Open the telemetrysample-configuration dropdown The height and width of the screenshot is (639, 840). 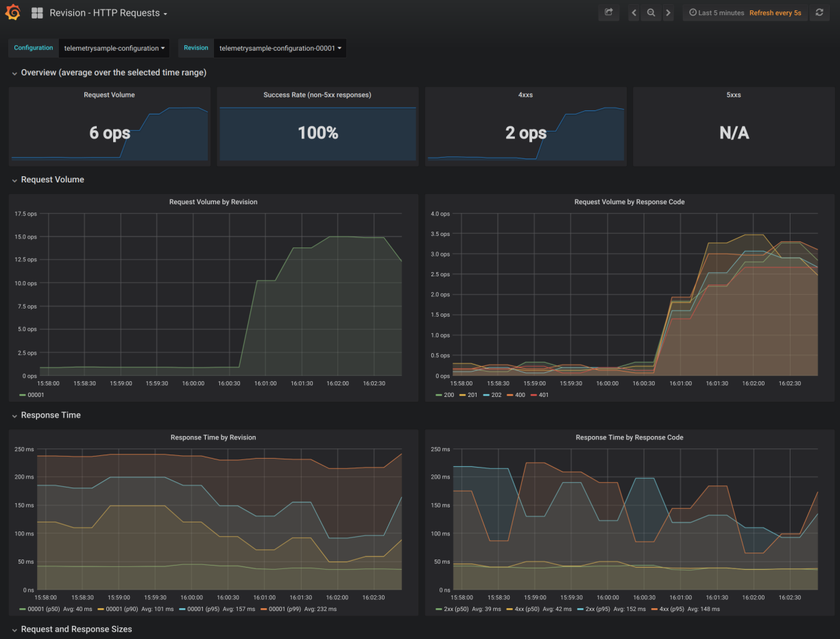115,48
